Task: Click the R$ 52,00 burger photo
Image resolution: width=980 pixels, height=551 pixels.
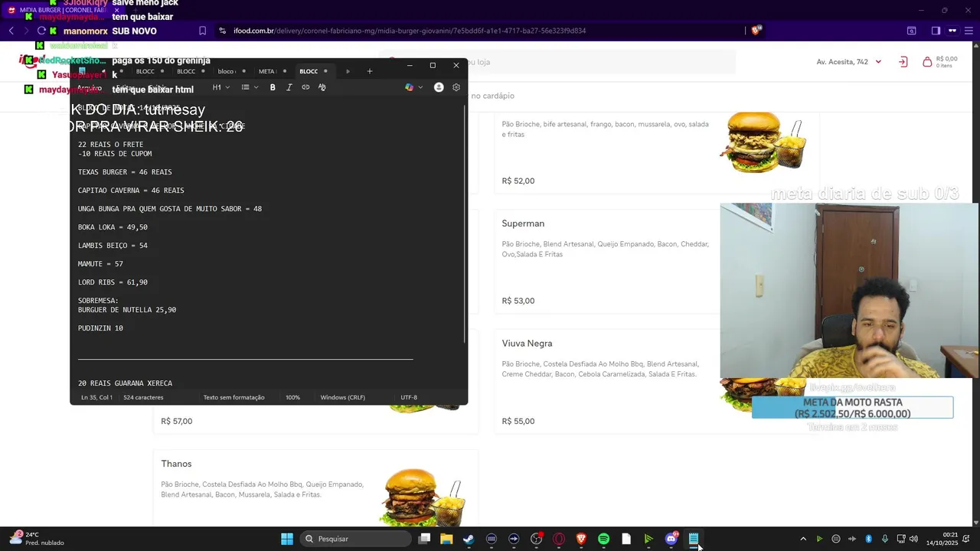Action: pos(763,144)
